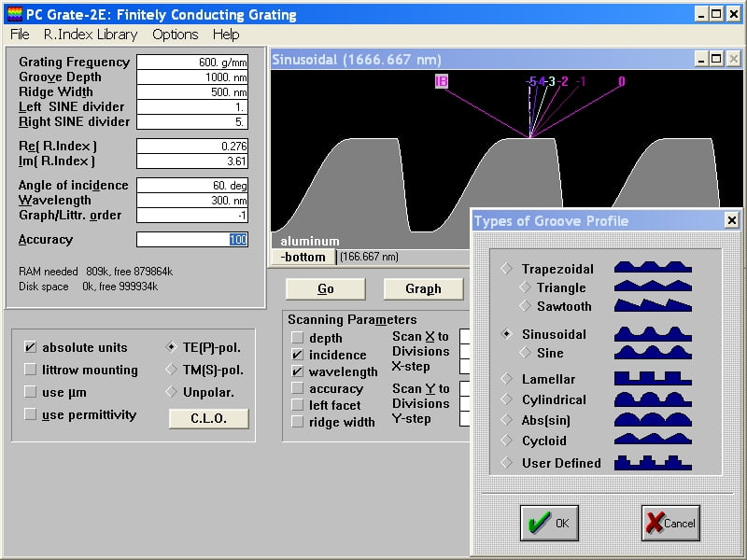Cancel the groove profile dialog
The image size is (747, 560).
click(670, 523)
